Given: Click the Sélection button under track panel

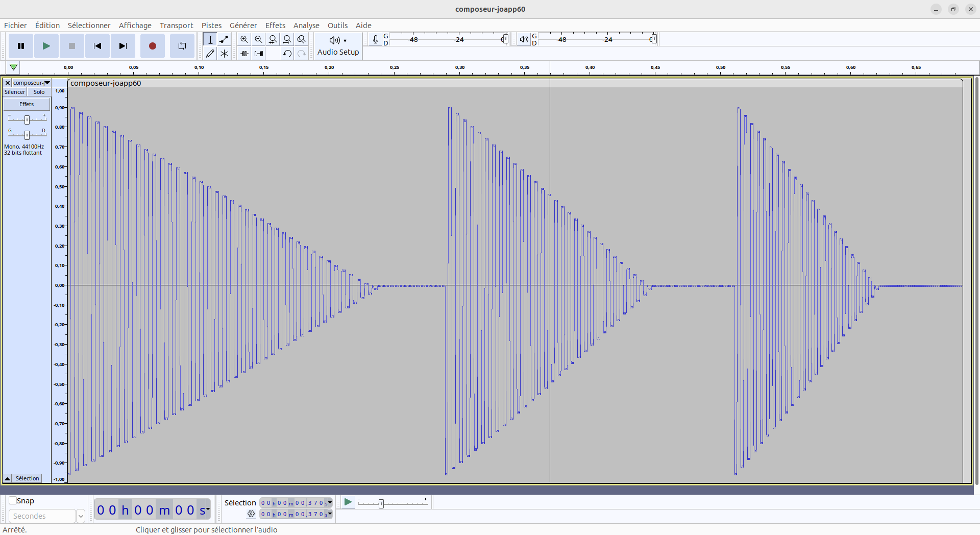Looking at the screenshot, I should tap(27, 478).
